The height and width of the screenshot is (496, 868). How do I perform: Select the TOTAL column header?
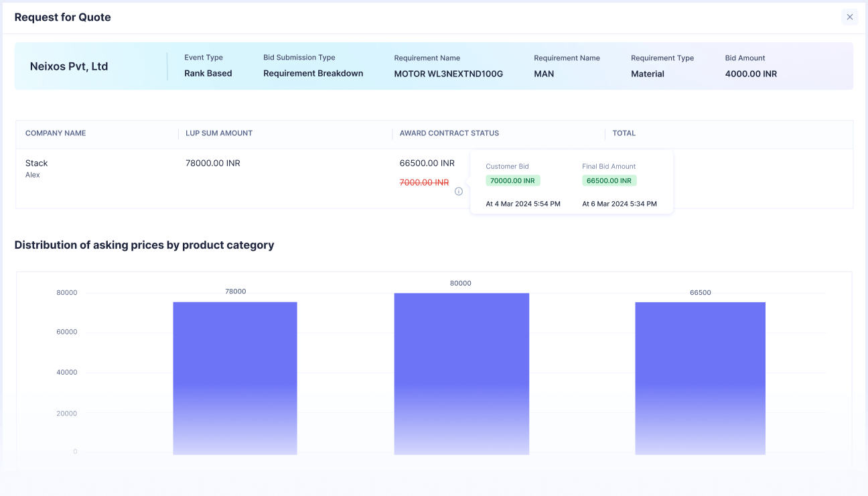pyautogui.click(x=624, y=133)
